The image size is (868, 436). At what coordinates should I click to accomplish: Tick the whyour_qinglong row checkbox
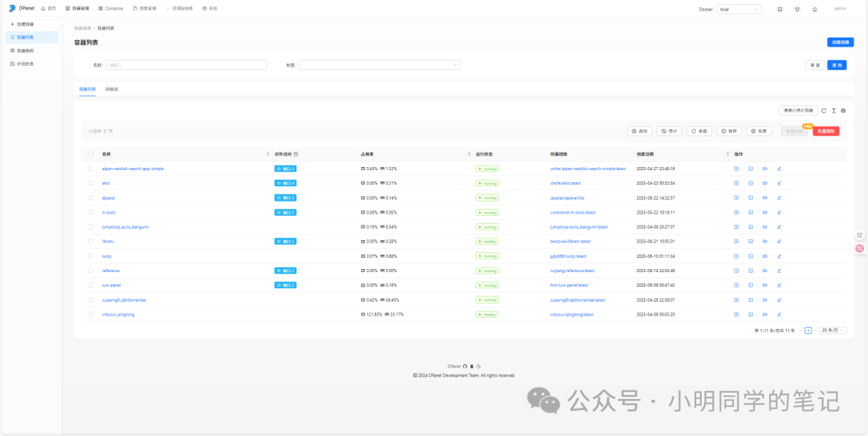[91, 314]
